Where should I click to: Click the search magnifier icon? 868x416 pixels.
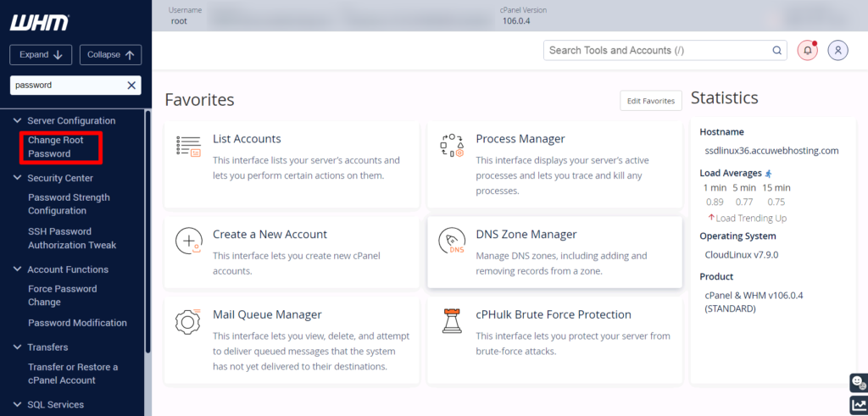coord(776,50)
